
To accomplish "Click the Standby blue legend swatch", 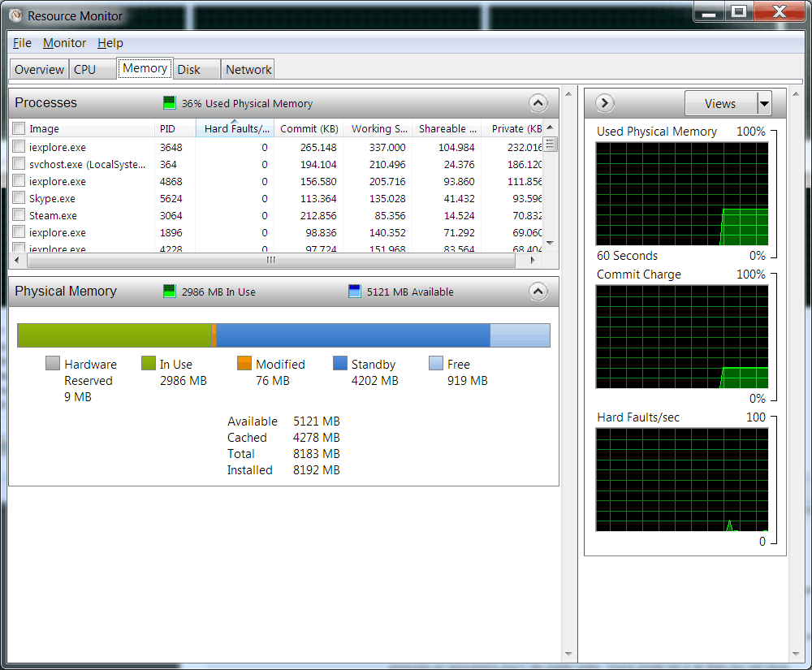I will 339,363.
